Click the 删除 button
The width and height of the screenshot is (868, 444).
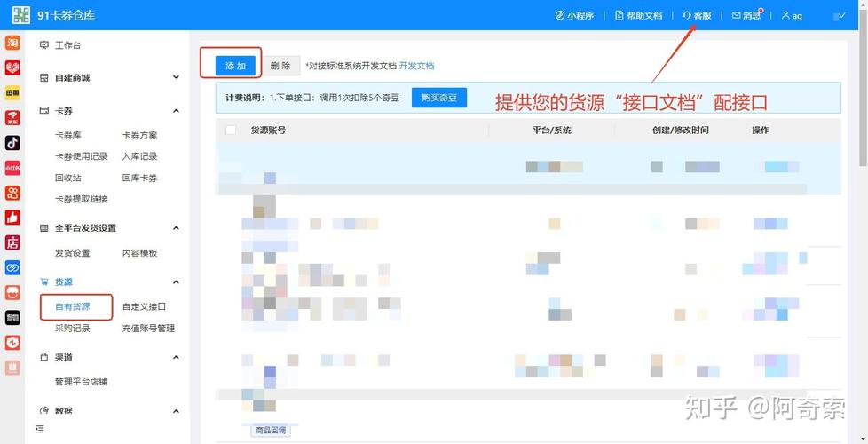[280, 66]
